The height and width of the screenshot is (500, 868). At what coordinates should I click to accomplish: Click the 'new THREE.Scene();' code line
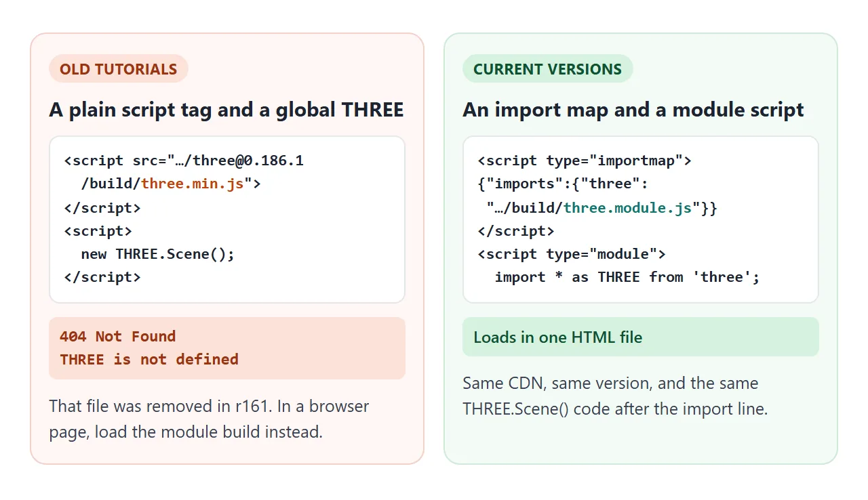(157, 254)
